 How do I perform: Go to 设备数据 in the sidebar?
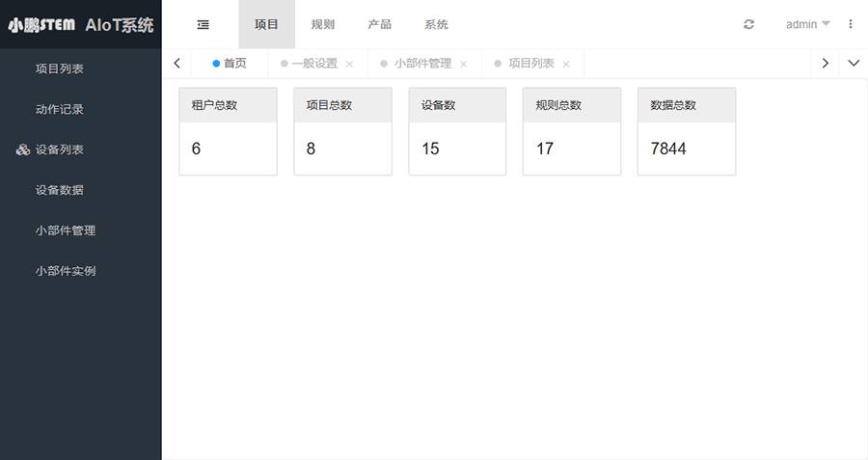click(60, 191)
